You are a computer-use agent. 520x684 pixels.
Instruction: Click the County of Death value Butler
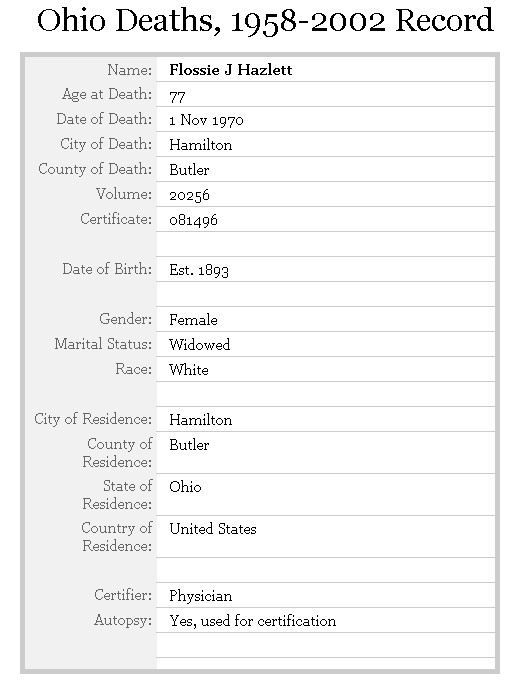tap(189, 170)
